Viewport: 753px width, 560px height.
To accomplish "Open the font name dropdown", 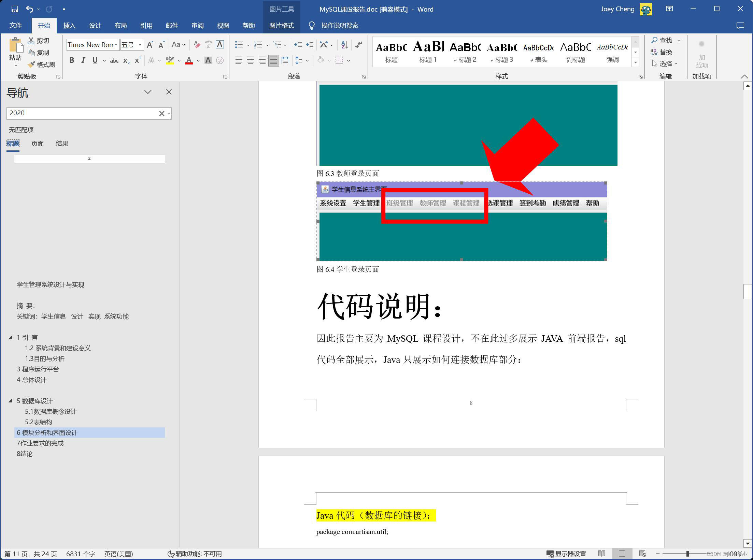I will (116, 45).
